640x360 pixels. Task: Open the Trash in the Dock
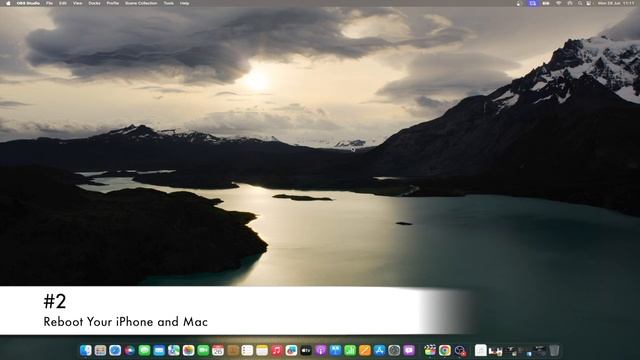pyautogui.click(x=554, y=350)
